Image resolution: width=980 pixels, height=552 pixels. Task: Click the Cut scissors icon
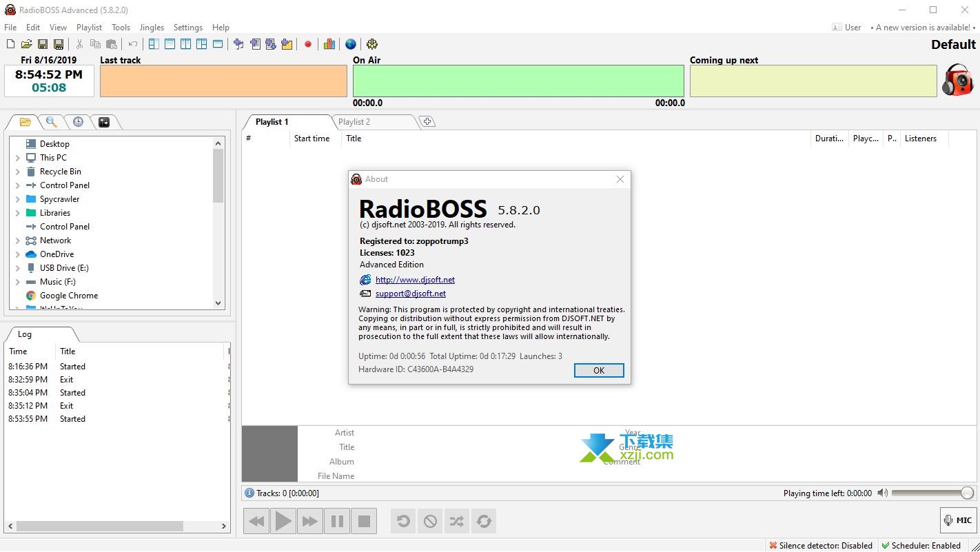[79, 44]
